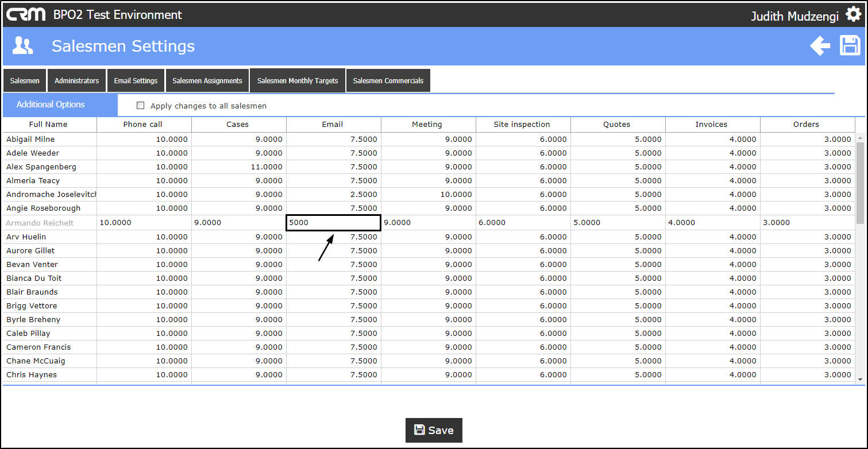Viewport: 868px width, 449px height.
Task: Open the settings gear menu
Action: 853,15
